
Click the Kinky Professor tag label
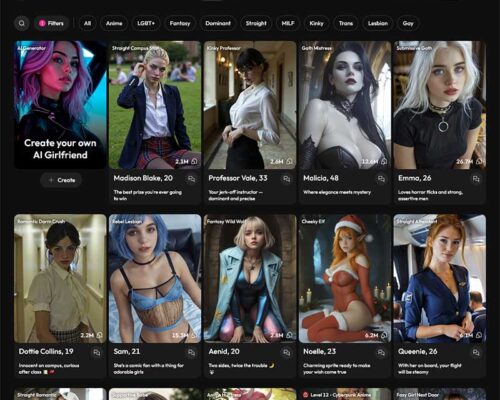click(224, 48)
